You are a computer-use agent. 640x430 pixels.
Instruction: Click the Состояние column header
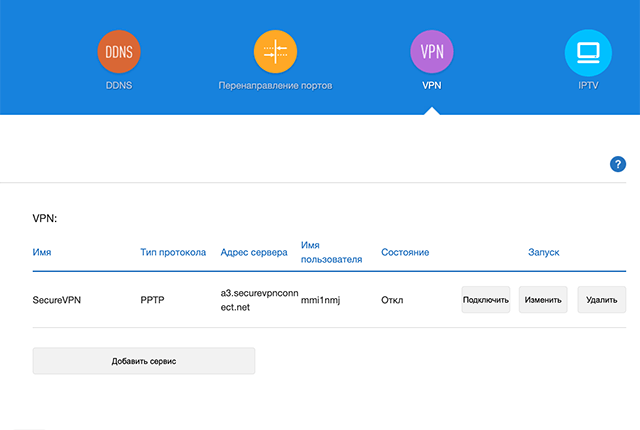coord(405,252)
